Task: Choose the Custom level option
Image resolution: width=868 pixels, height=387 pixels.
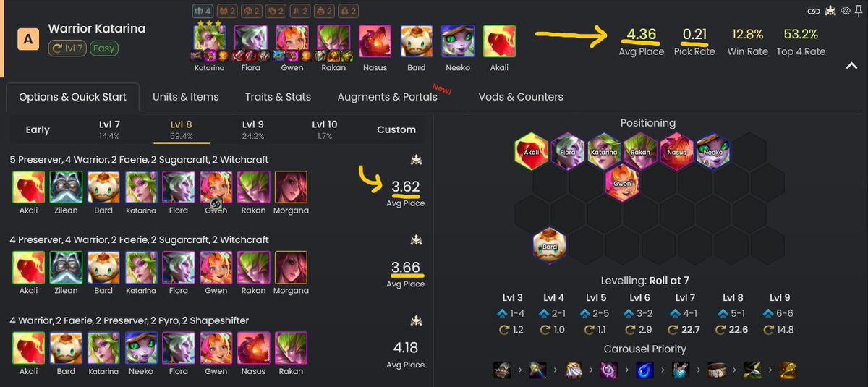Action: (396, 129)
